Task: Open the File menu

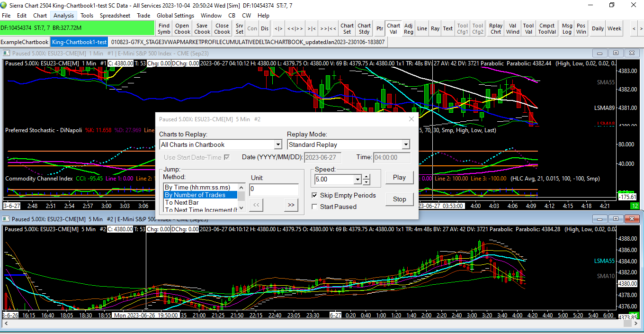Action: click(6, 15)
